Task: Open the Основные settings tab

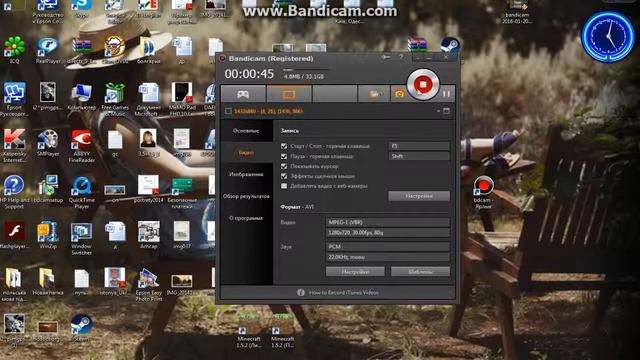Action: 246,131
